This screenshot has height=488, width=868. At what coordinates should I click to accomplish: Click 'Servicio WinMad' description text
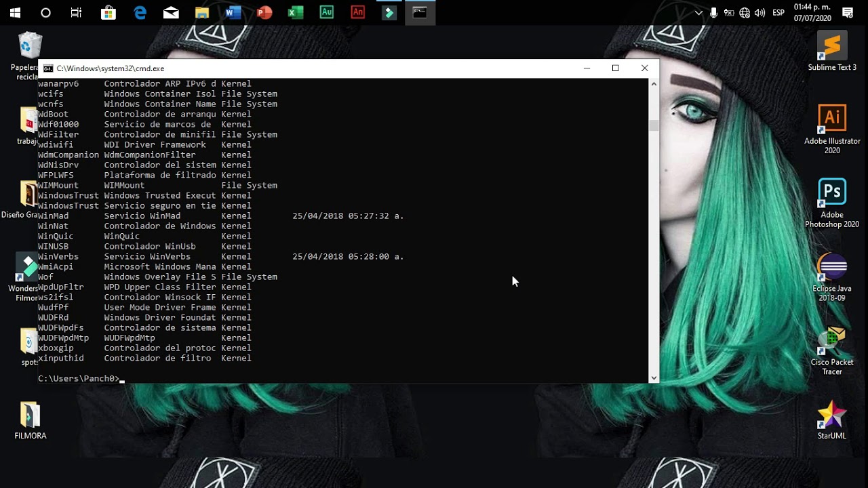(x=142, y=216)
